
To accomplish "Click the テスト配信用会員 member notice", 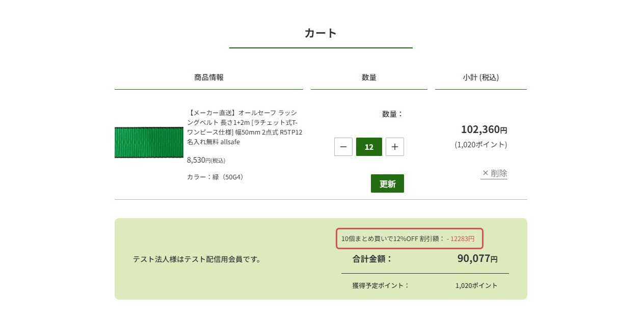I will click(197, 259).
